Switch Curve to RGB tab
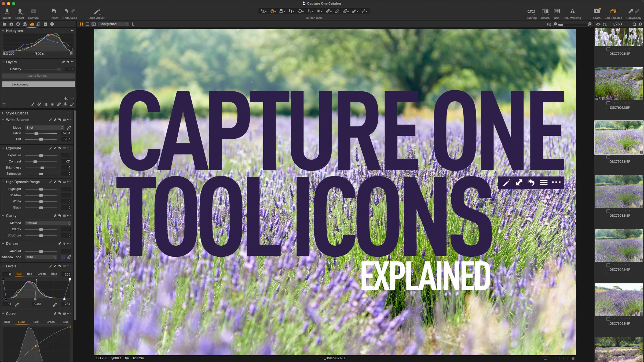The width and height of the screenshot is (644, 362). tap(7, 322)
